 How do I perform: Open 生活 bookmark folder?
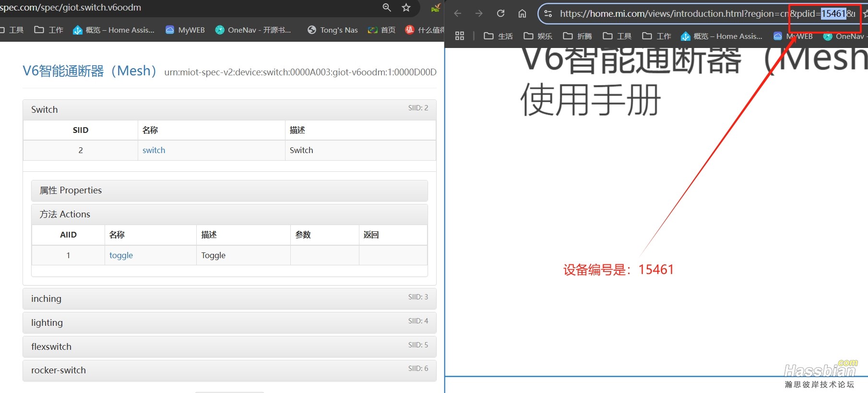pyautogui.click(x=498, y=36)
